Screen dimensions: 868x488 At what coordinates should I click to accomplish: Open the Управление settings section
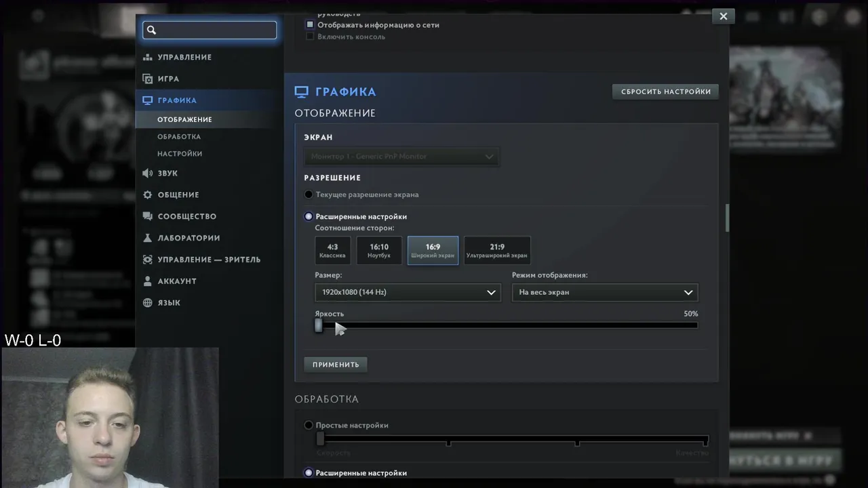184,58
